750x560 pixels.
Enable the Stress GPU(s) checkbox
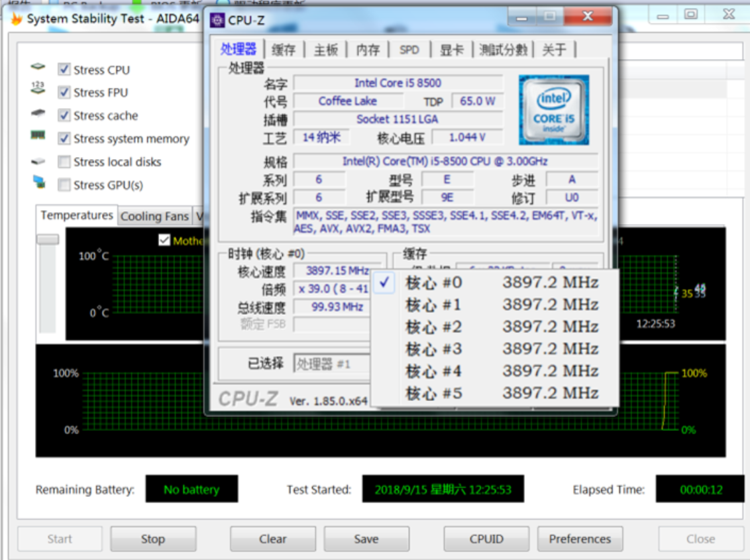pos(64,185)
